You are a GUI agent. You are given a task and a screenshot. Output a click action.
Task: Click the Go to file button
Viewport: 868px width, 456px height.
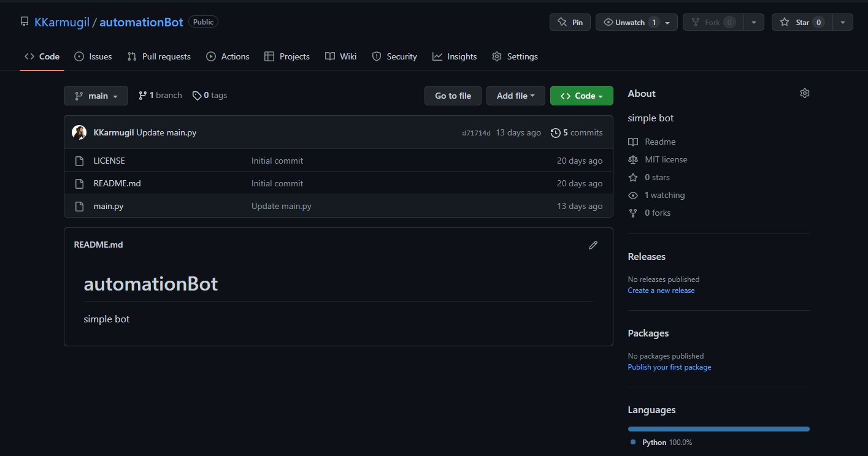tap(453, 96)
